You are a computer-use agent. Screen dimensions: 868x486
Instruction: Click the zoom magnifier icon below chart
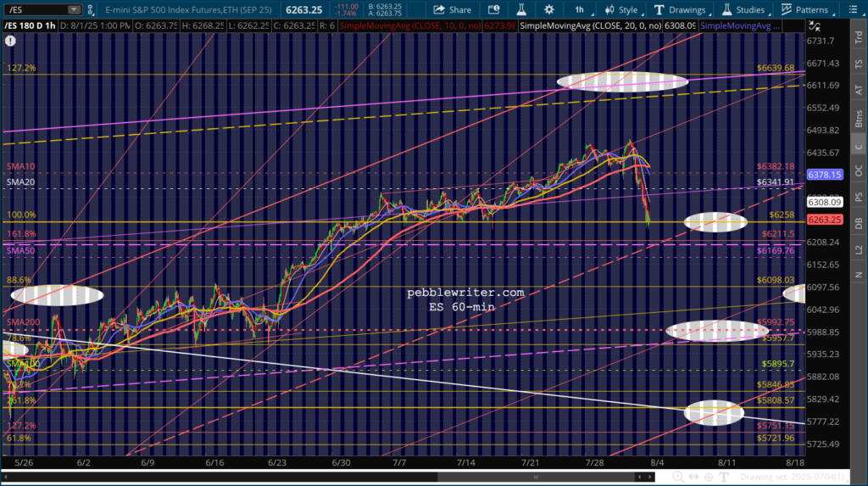tap(678, 477)
